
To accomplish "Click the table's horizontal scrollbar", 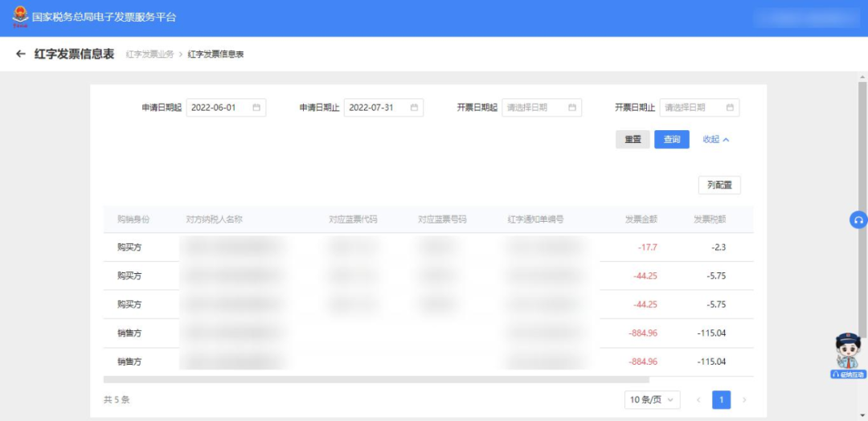I will [x=376, y=380].
